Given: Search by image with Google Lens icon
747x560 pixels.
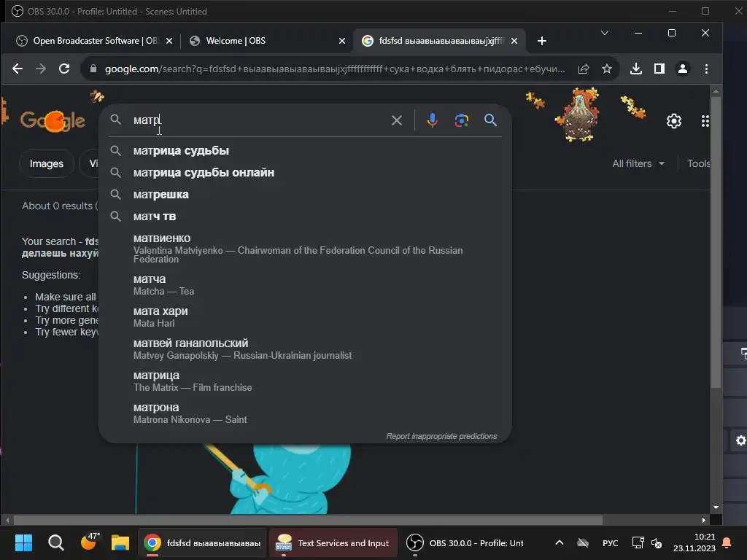Looking at the screenshot, I should (461, 120).
